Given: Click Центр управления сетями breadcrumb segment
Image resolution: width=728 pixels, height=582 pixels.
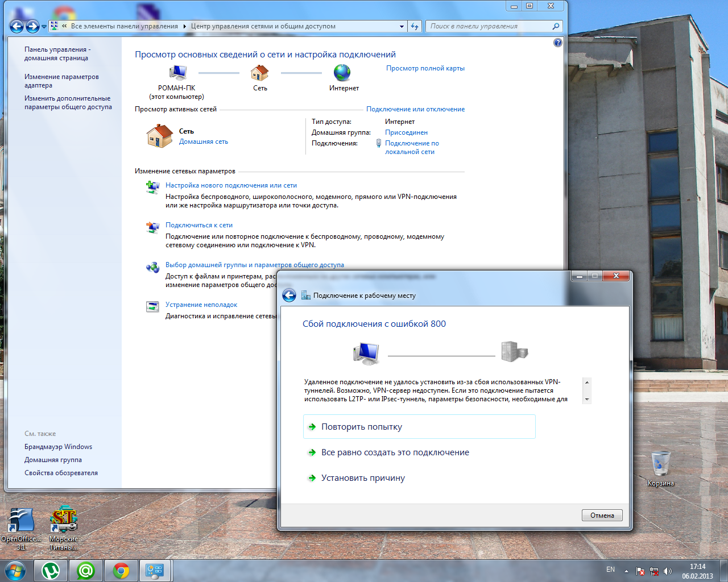Looking at the screenshot, I should 263,26.
